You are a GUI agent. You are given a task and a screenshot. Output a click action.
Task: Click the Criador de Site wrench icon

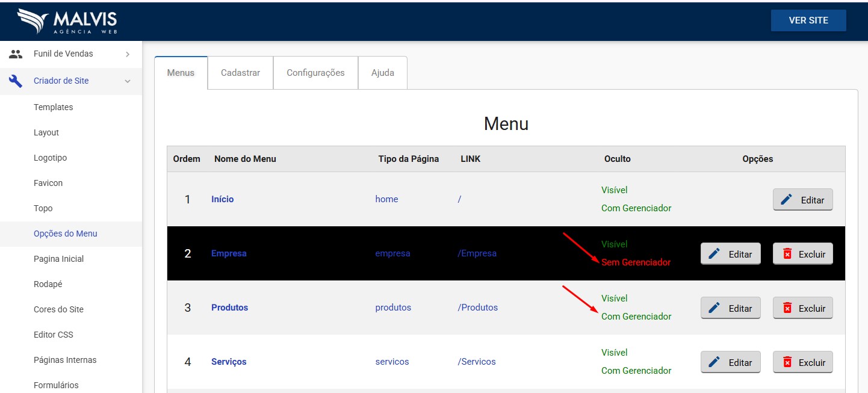click(x=16, y=81)
